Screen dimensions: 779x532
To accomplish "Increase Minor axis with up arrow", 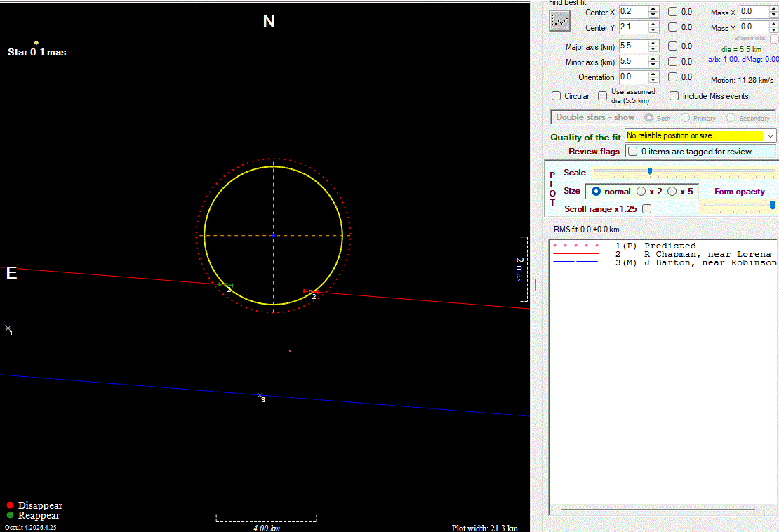I will tap(654, 59).
